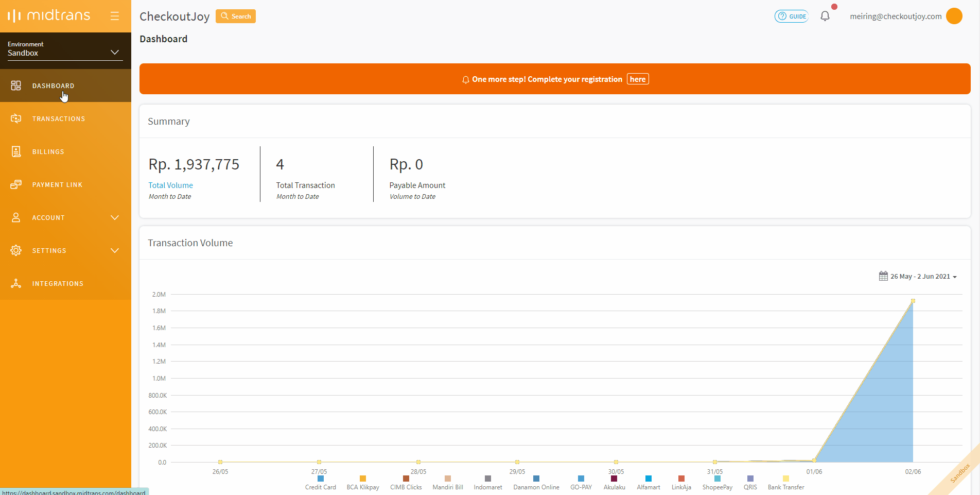Screen dimensions: 980x495
Task: Toggle ShopeePay legend swatch
Action: [x=717, y=479]
